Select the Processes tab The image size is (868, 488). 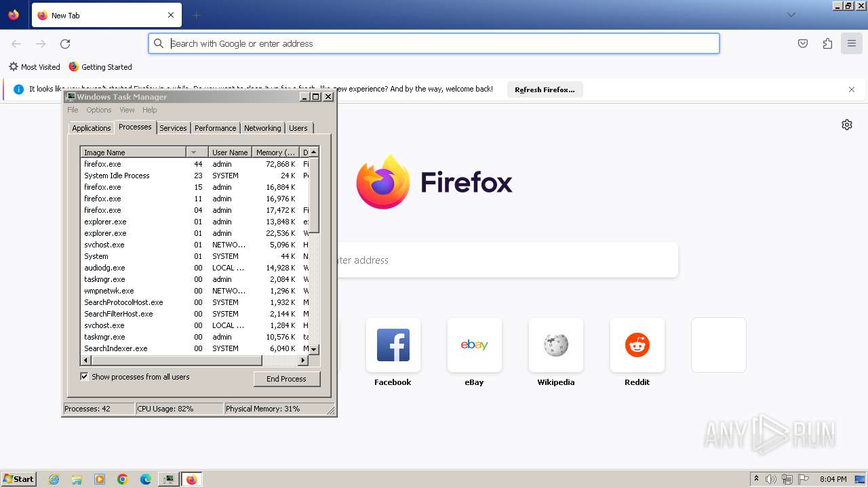(x=135, y=127)
